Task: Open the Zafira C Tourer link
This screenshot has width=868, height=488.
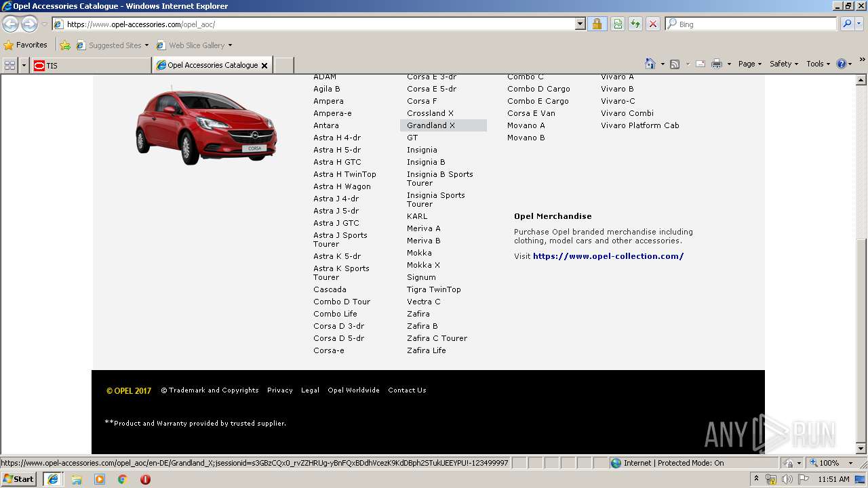Action: click(437, 338)
